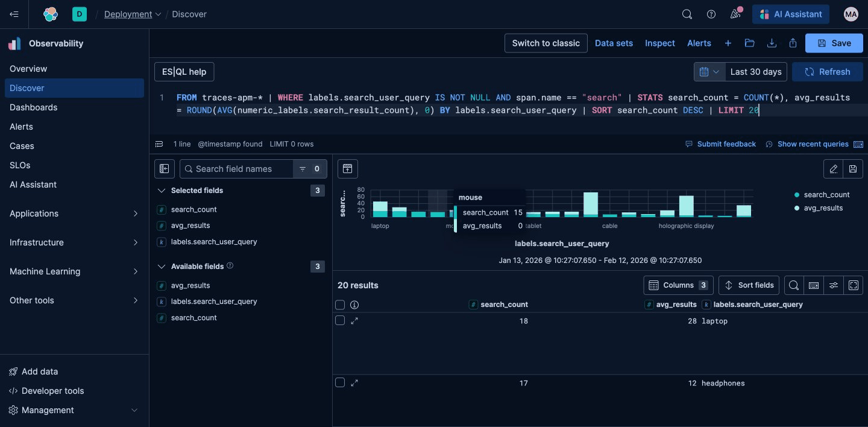The image size is (868, 427).
Task: Open table display options
Action: pos(833,285)
